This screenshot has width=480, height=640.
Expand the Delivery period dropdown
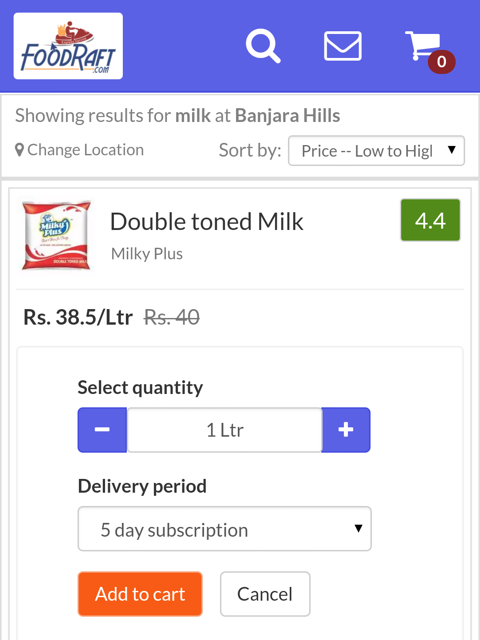tap(224, 529)
